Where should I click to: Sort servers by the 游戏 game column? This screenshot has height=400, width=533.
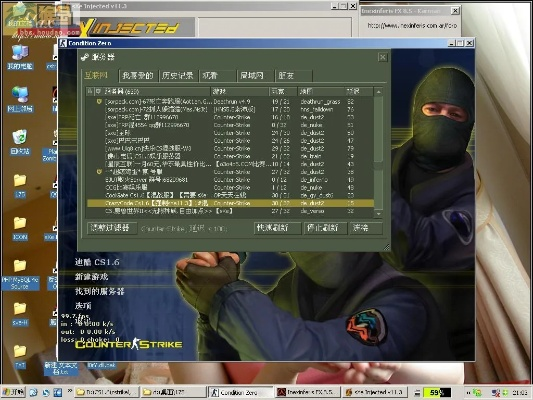tap(240, 91)
